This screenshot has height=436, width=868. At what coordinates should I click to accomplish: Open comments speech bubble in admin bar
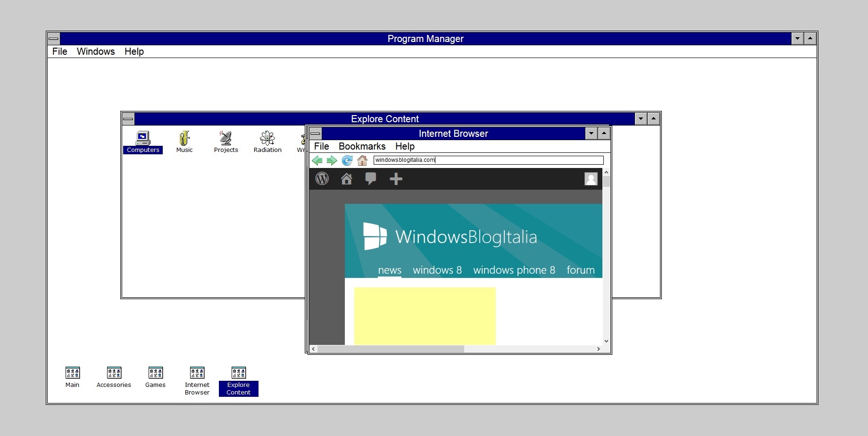click(371, 179)
